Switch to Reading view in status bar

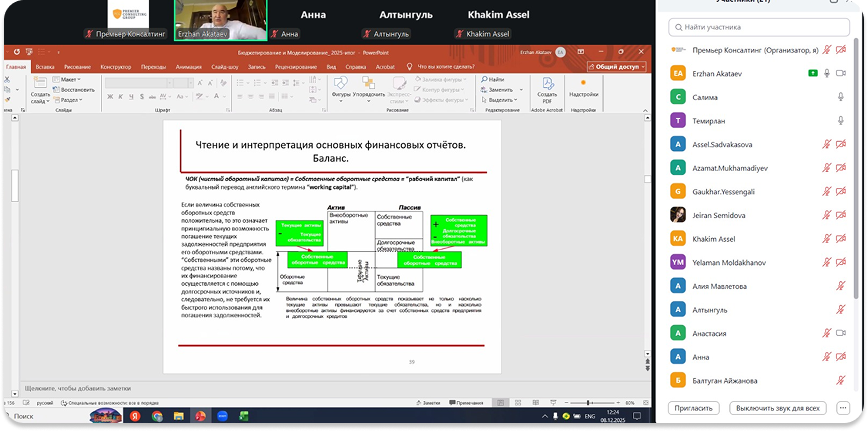point(535,403)
